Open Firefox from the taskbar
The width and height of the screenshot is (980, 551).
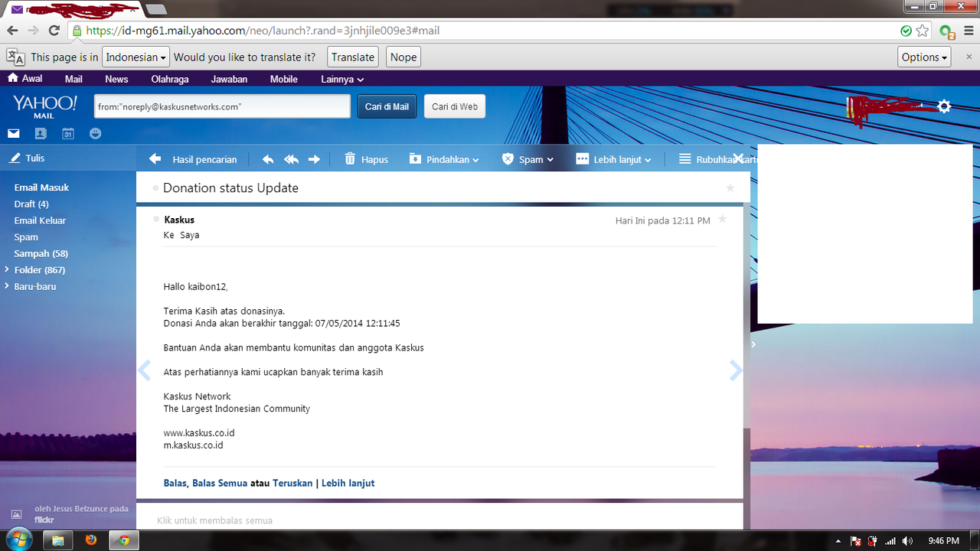coord(92,540)
